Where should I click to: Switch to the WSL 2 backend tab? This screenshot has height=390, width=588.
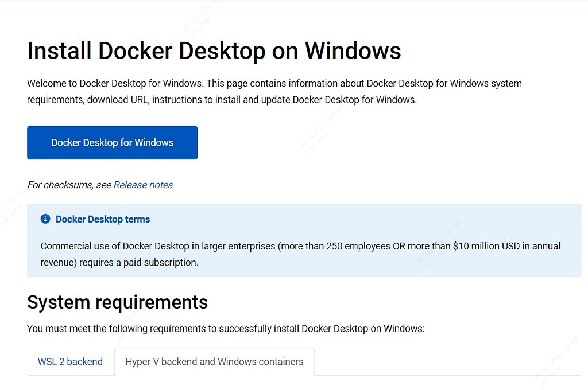coord(70,362)
